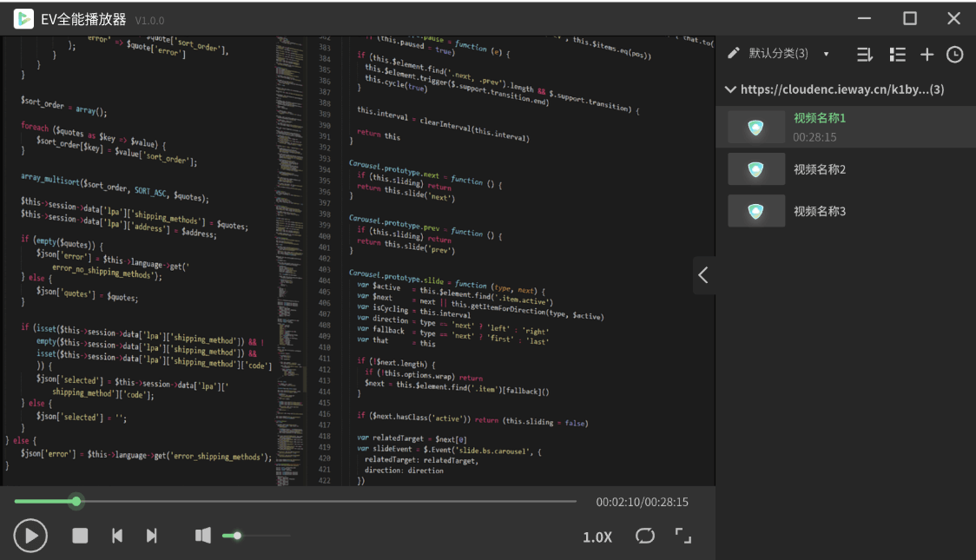Switch the playlist list view layout

coord(897,55)
